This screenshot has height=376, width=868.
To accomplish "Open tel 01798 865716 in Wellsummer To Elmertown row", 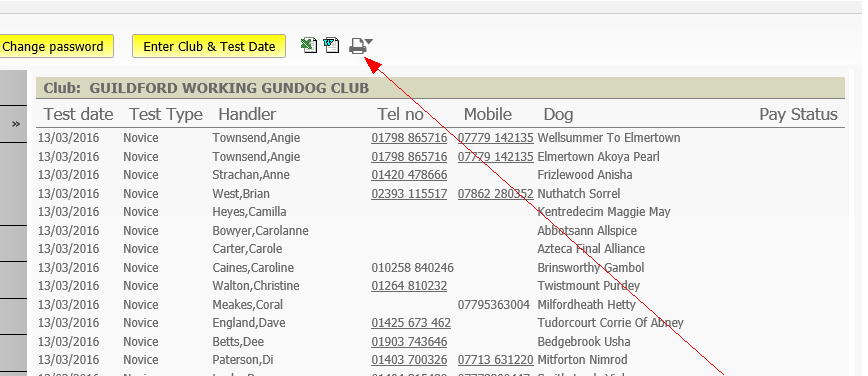I will [x=409, y=138].
